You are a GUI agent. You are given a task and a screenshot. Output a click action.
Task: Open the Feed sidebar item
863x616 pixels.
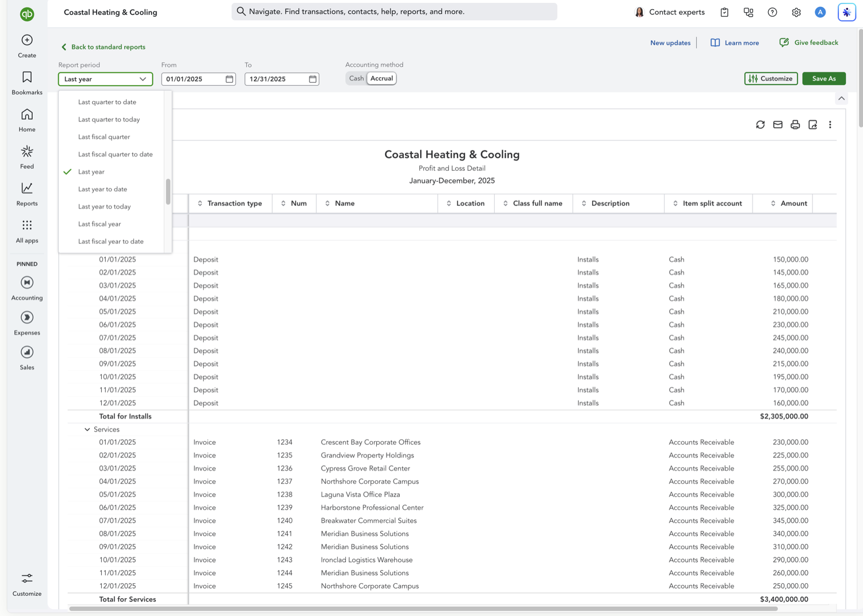click(x=27, y=157)
